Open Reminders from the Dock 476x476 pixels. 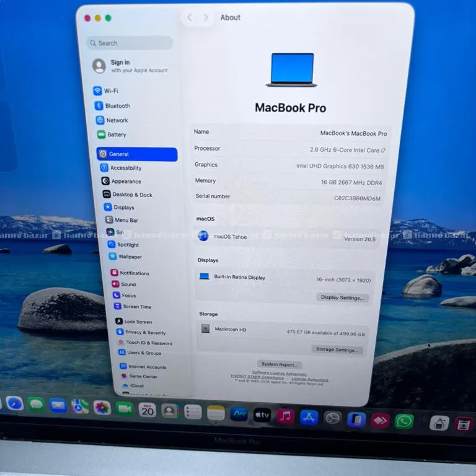click(193, 412)
